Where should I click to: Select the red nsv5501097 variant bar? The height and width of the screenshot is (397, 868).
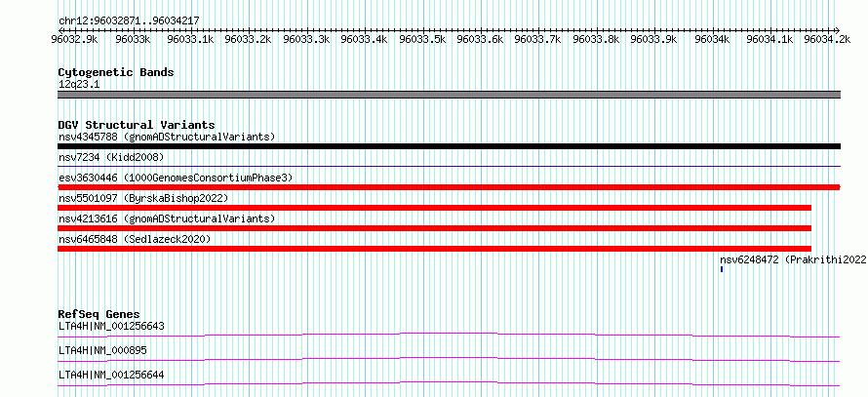(x=435, y=208)
